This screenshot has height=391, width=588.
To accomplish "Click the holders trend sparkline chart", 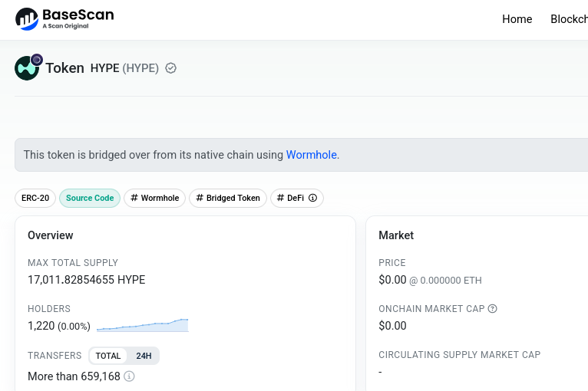I will point(143,325).
